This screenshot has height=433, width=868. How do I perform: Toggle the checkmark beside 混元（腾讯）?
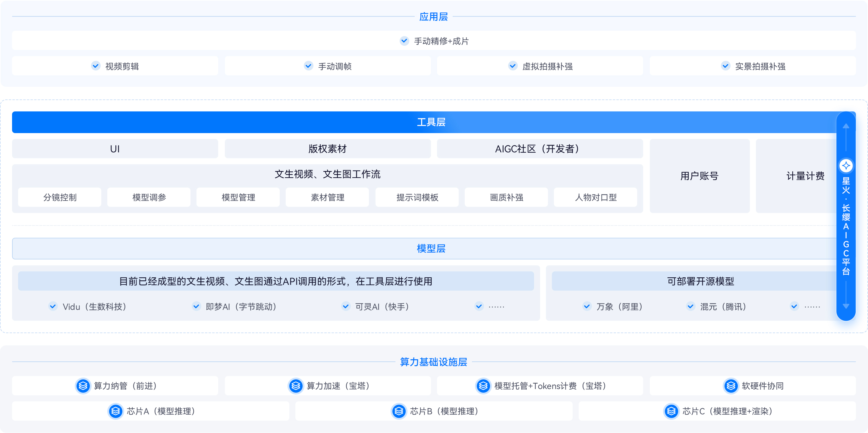tap(690, 307)
